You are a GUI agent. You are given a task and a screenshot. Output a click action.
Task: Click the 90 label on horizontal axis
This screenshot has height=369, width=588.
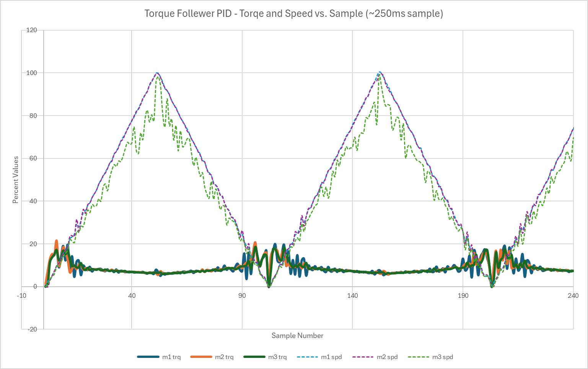(242, 295)
